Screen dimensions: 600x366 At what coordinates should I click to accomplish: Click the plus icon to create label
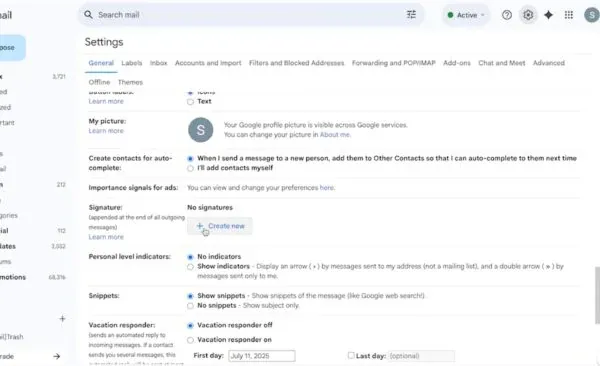coord(62,318)
